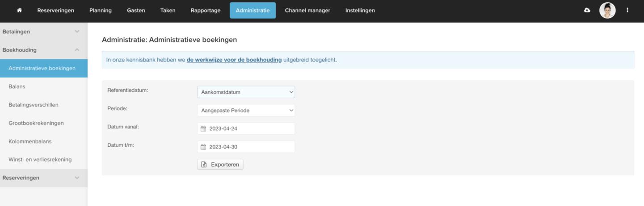644x206 pixels.
Task: Switch to the Rapportage menu
Action: click(x=206, y=10)
